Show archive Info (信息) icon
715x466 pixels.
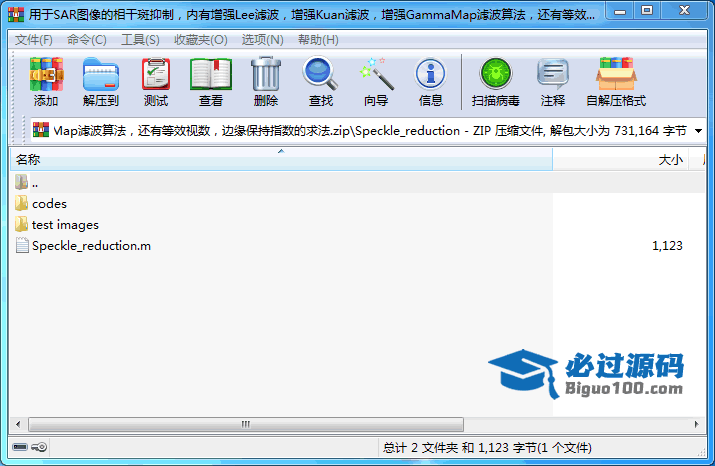tap(430, 74)
